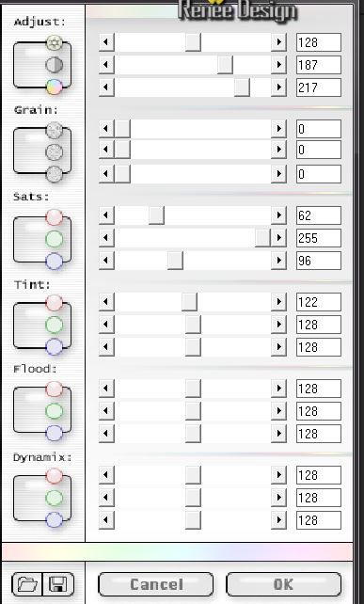
Task: Click the red ball icon under Sats
Action: click(55, 217)
